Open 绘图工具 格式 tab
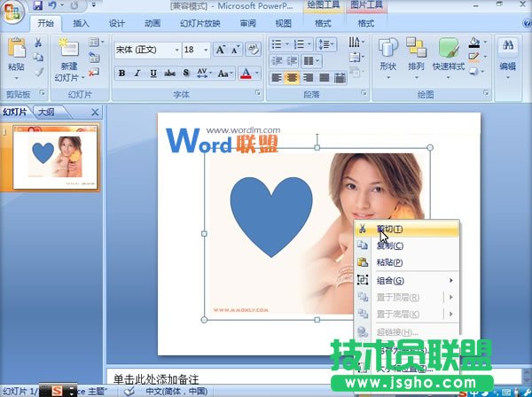The height and width of the screenshot is (397, 532). 323,23
